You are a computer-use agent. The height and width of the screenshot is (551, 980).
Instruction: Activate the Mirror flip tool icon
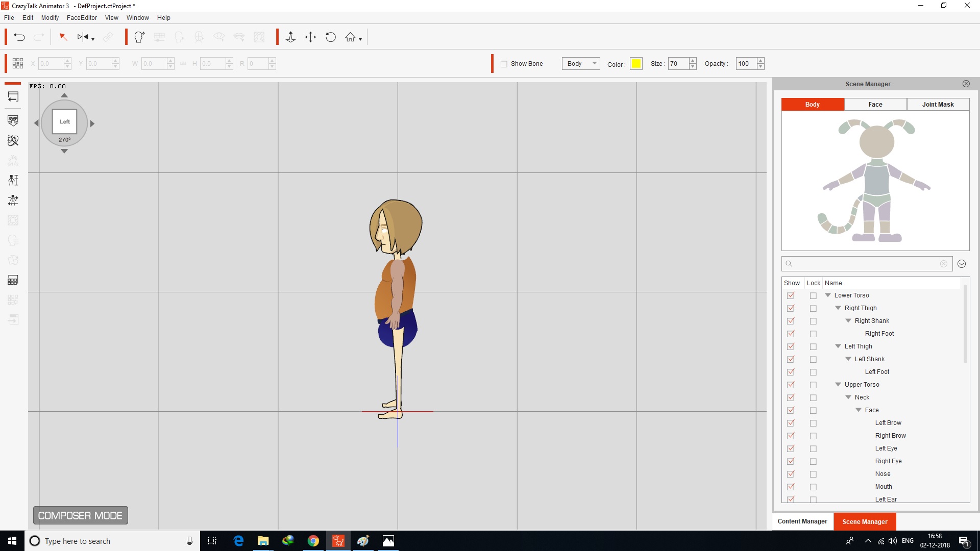[x=83, y=37]
